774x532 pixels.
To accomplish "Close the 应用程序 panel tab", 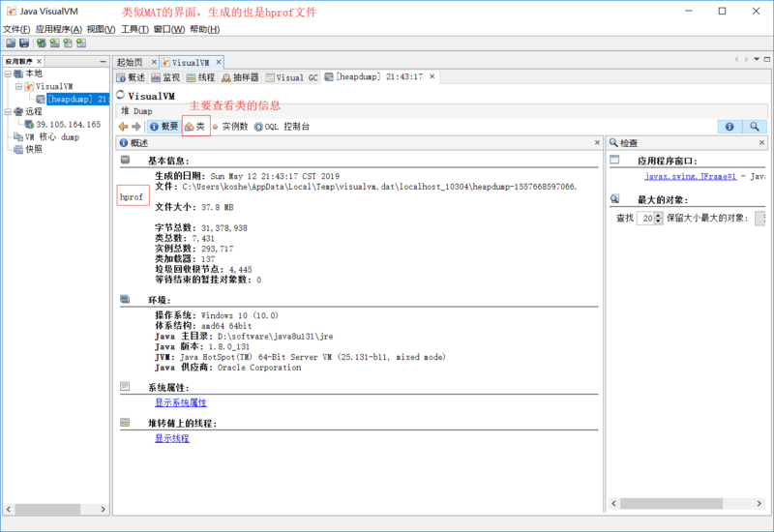I will tap(40, 61).
